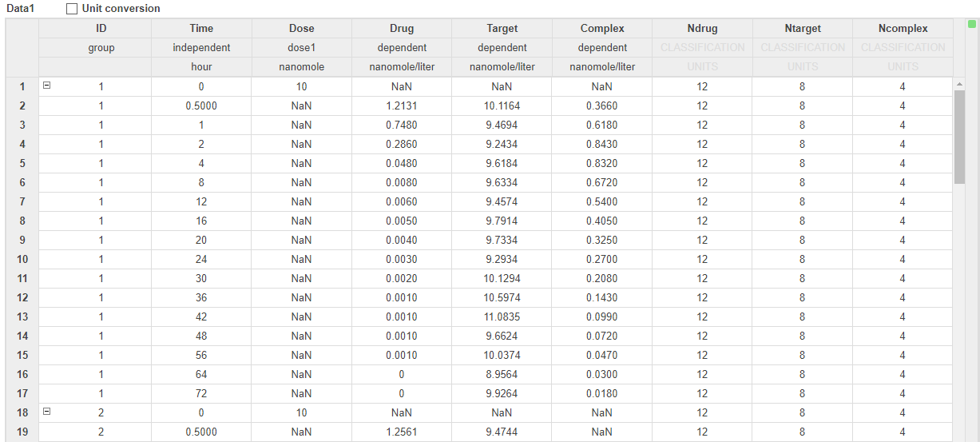Open the Time 'hour' units cell
Image resolution: width=980 pixels, height=442 pixels.
tap(201, 67)
